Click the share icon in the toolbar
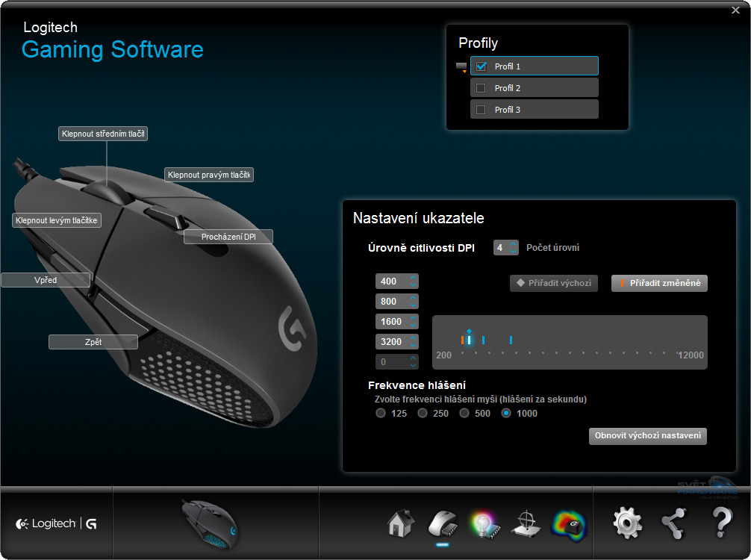This screenshot has height=560, width=751. pyautogui.click(x=673, y=523)
